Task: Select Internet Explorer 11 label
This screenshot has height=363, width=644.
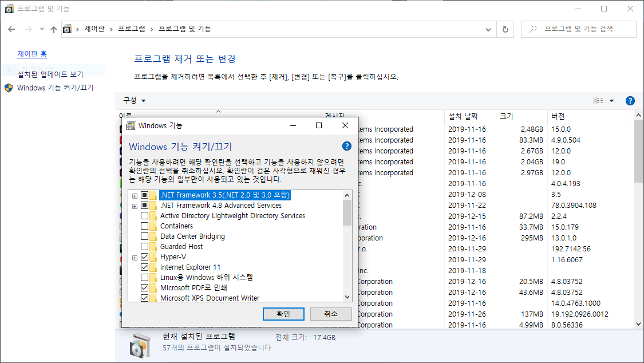Action: (x=190, y=267)
